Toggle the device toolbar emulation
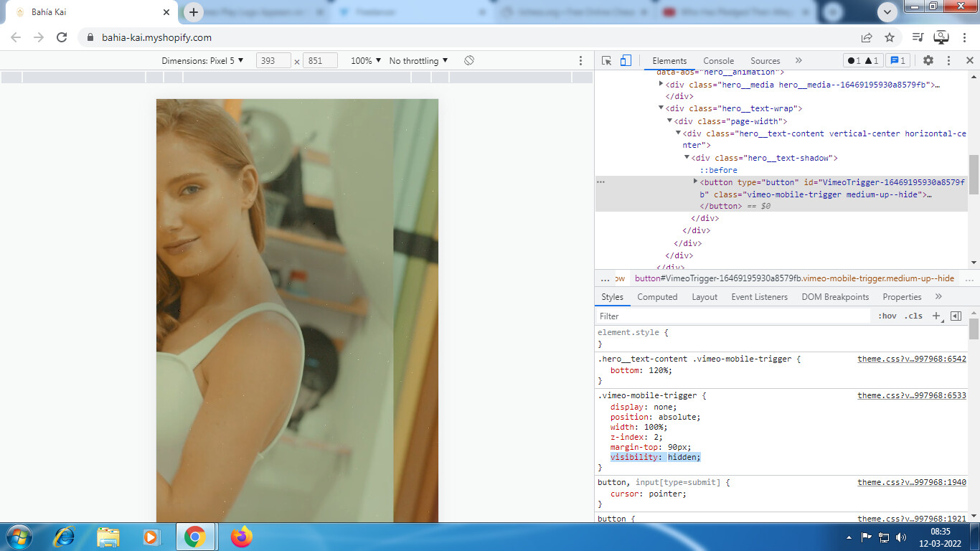The width and height of the screenshot is (980, 551). point(626,61)
